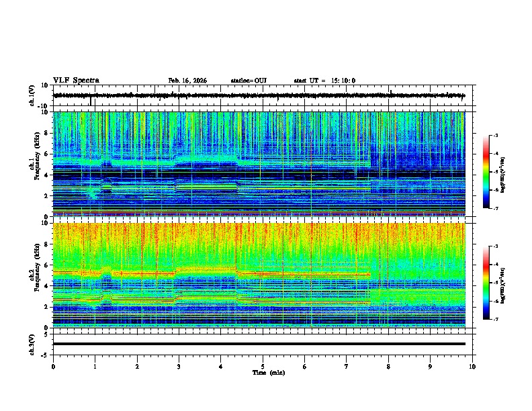
Task: Click the ch.3 flat voltage trace
Action: pyautogui.click(x=259, y=344)
